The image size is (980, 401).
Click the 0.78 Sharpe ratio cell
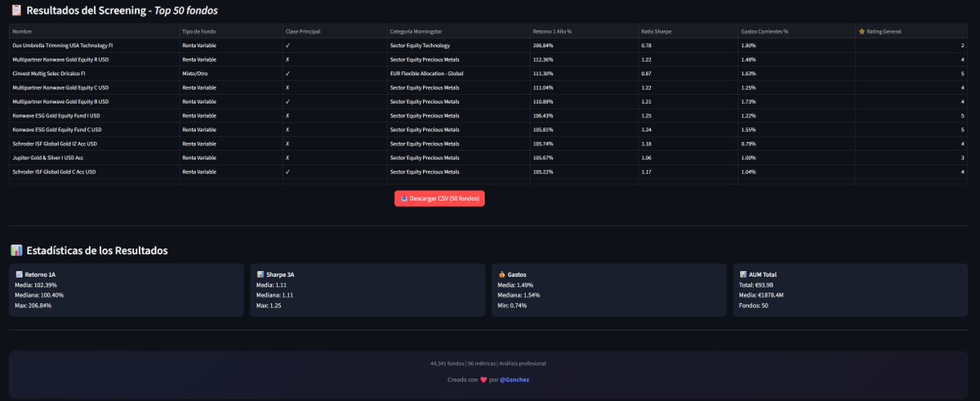[x=688, y=46]
